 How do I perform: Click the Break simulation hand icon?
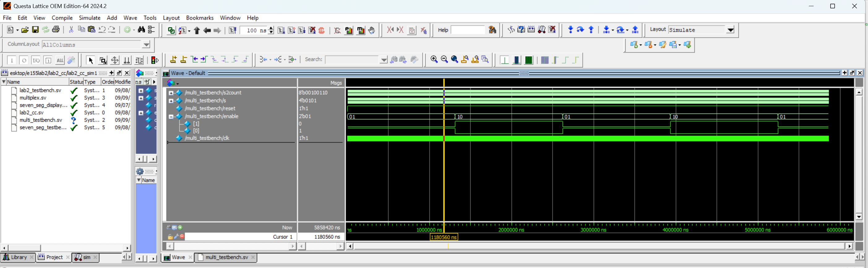pyautogui.click(x=372, y=30)
